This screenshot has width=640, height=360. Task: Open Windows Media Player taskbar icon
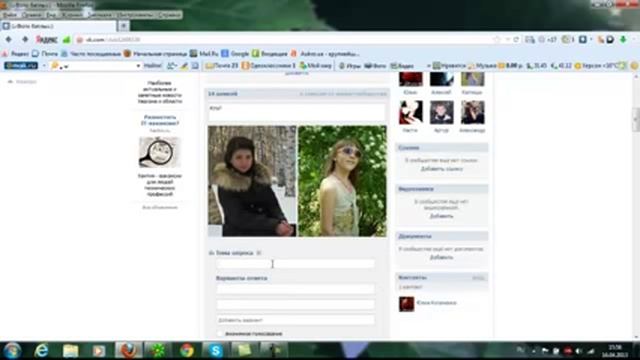tap(99, 351)
